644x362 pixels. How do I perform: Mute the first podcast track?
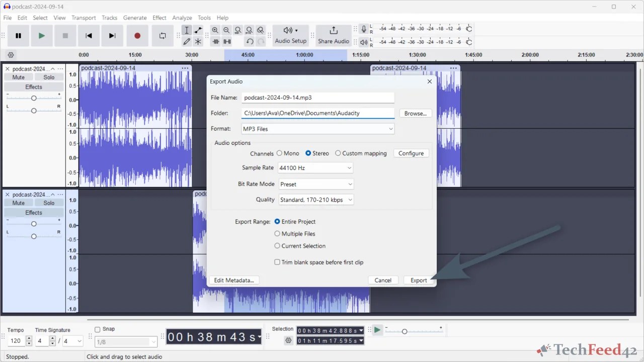pos(19,77)
